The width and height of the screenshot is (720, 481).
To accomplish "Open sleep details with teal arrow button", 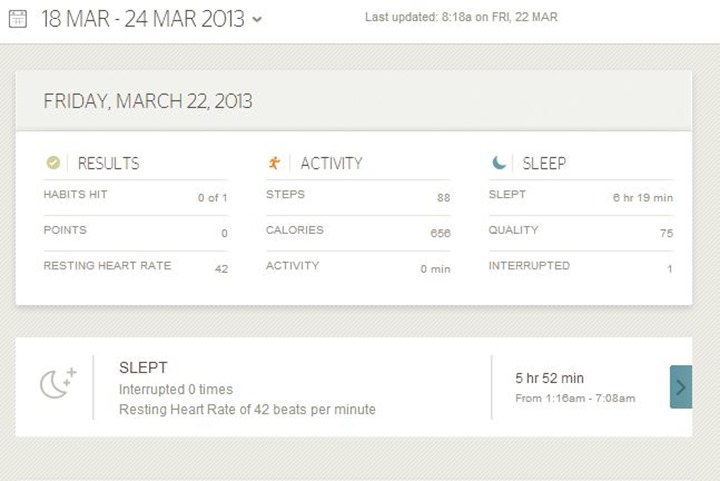I will [681, 387].
